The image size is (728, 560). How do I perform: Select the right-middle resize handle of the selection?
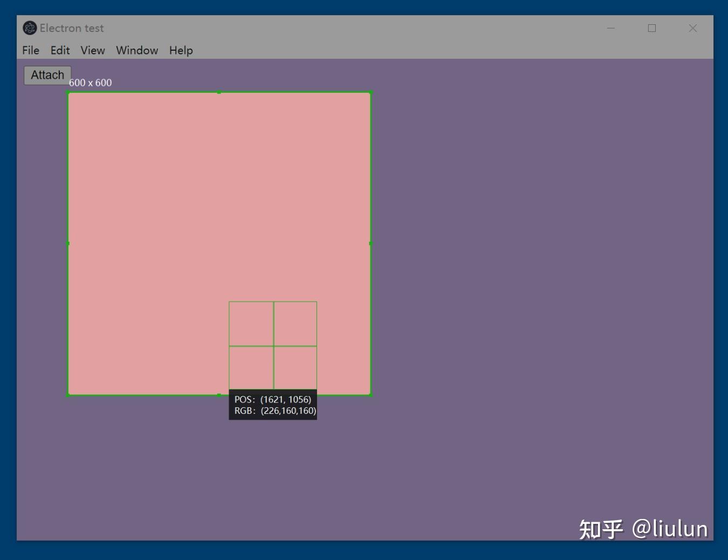(x=369, y=243)
